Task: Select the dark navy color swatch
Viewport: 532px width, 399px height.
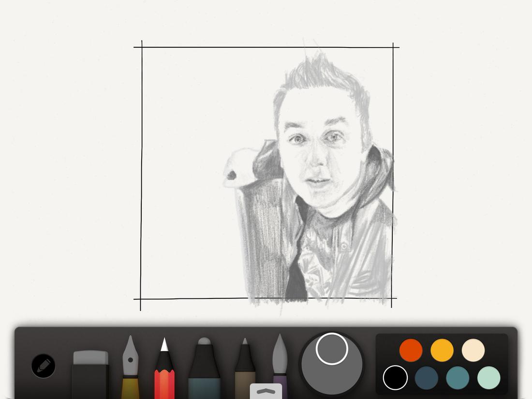Action: (426, 378)
